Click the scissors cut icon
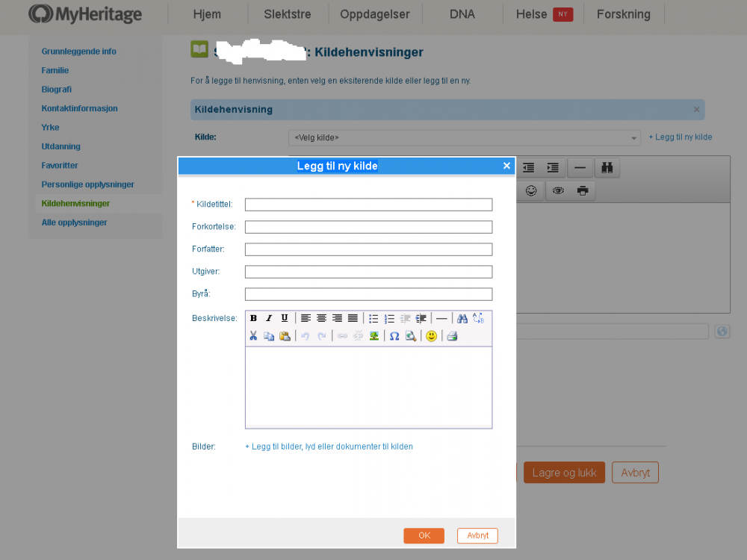The height and width of the screenshot is (560, 747). (253, 336)
